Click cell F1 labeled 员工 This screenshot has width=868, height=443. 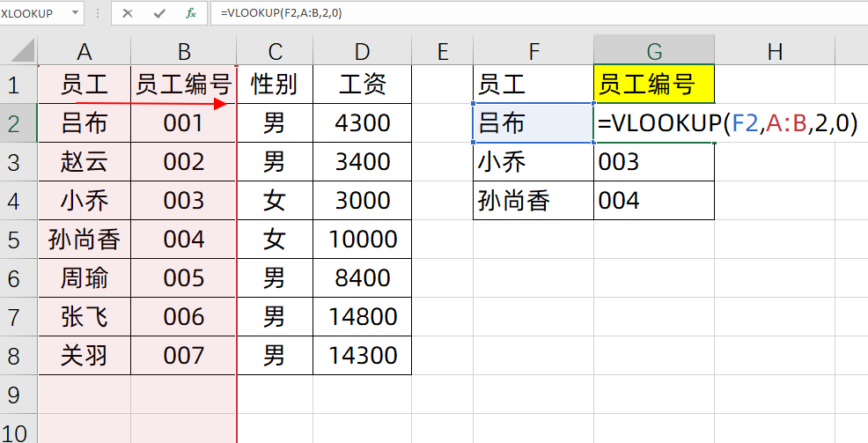(533, 85)
